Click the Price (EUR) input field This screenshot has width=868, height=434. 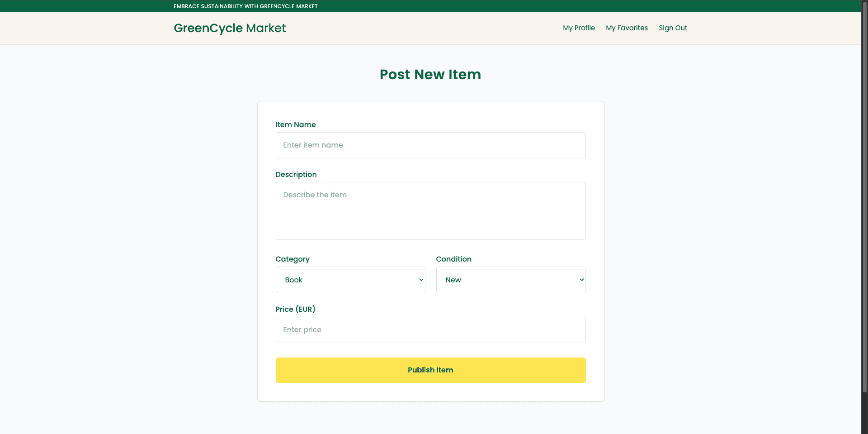click(x=430, y=329)
